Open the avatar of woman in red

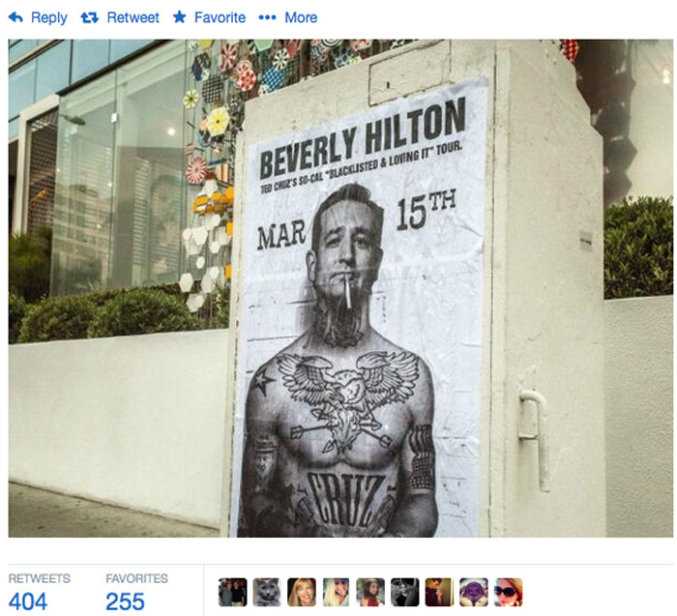[370, 592]
